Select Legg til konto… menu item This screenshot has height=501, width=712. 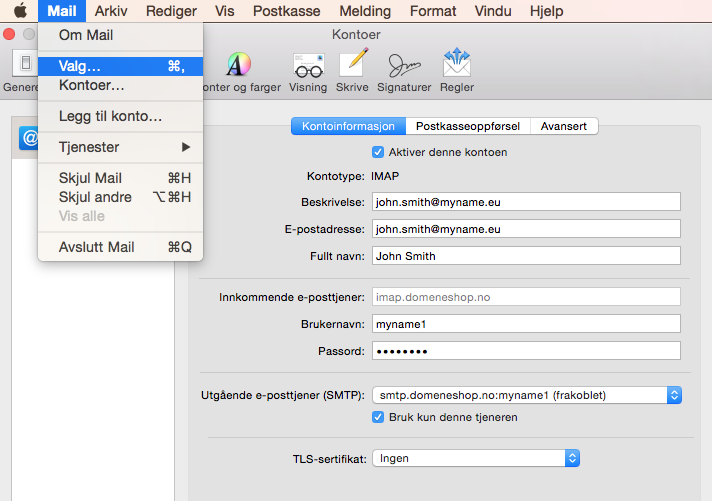[120, 116]
